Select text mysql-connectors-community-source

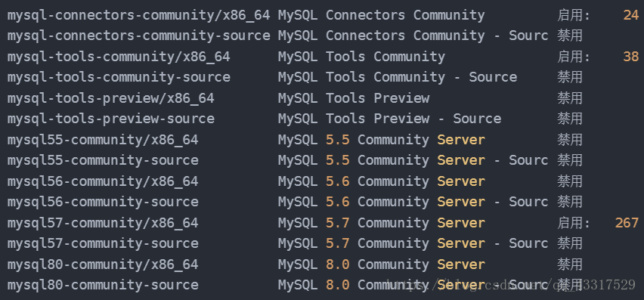point(139,36)
